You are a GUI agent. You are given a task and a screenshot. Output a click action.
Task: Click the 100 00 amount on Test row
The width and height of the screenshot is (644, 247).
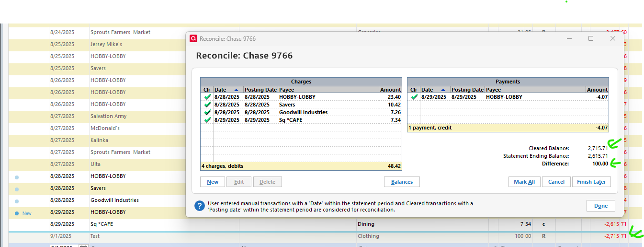click(x=523, y=236)
